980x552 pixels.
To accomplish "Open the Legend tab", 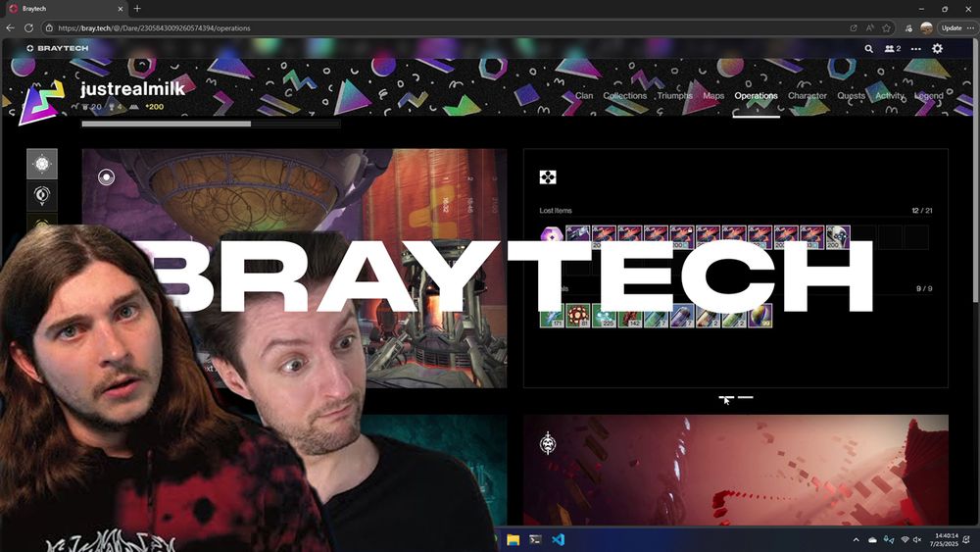I will coord(929,96).
